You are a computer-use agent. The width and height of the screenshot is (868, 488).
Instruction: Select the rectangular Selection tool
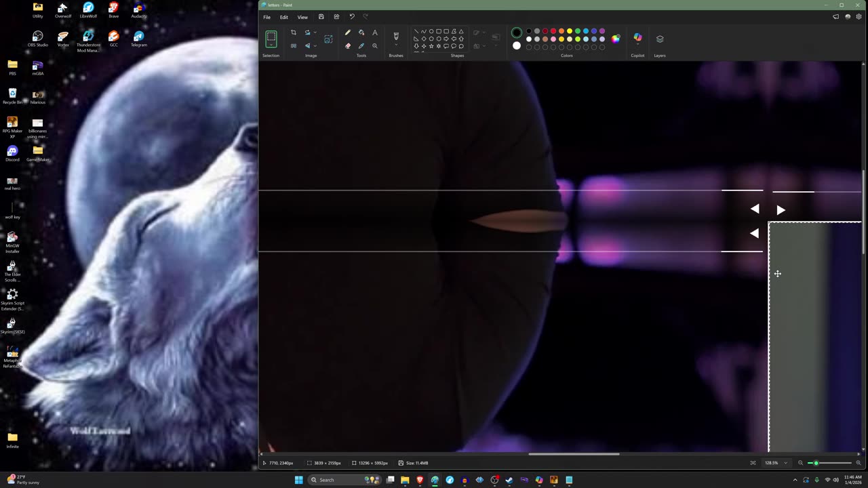pyautogui.click(x=271, y=38)
